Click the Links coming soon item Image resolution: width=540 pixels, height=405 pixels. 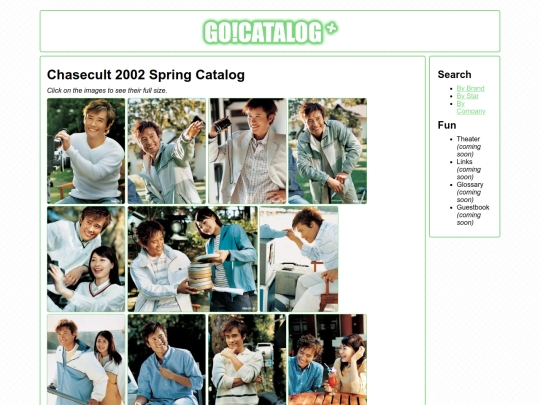(469, 169)
